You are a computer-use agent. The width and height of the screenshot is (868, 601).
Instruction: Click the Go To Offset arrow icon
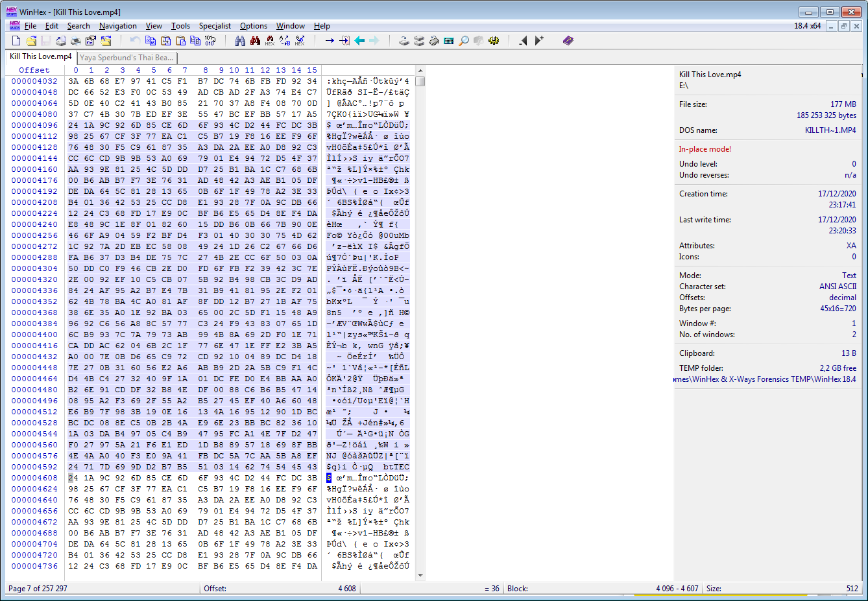[x=330, y=41]
